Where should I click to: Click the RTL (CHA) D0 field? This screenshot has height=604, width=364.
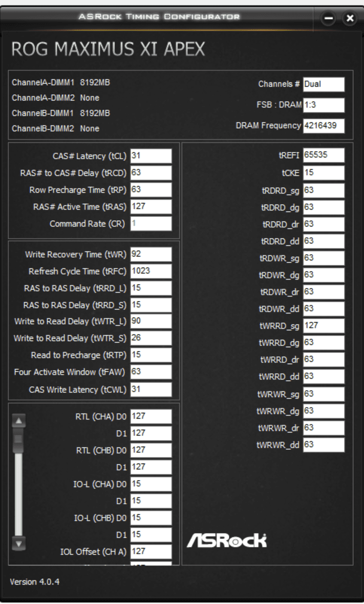coord(151,416)
